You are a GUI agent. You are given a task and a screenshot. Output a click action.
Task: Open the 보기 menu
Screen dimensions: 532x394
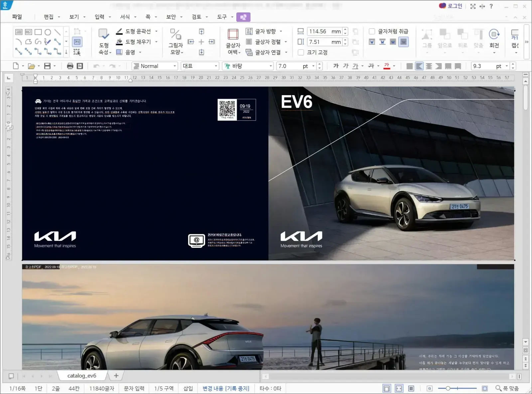(x=74, y=17)
